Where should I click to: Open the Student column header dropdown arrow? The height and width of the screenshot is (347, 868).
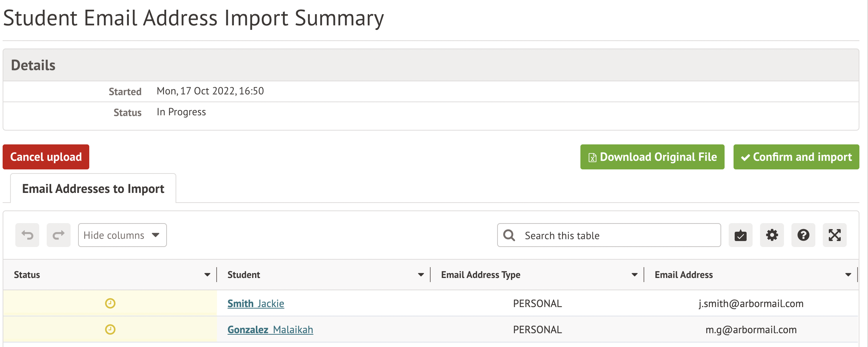[x=421, y=275]
